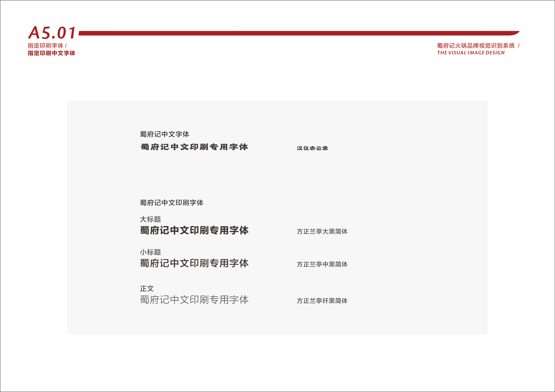Click the sample text under 大标题
This screenshot has height=392, width=555.
pos(194,230)
